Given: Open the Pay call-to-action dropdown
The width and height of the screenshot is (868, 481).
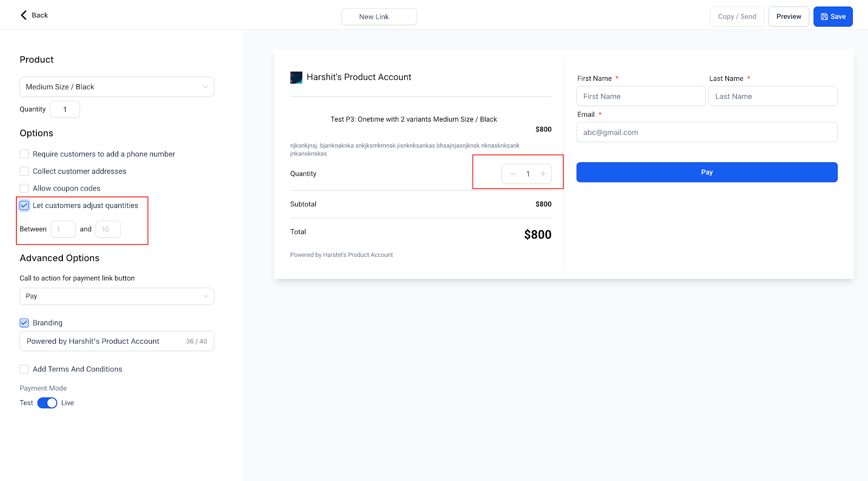Looking at the screenshot, I should (117, 296).
